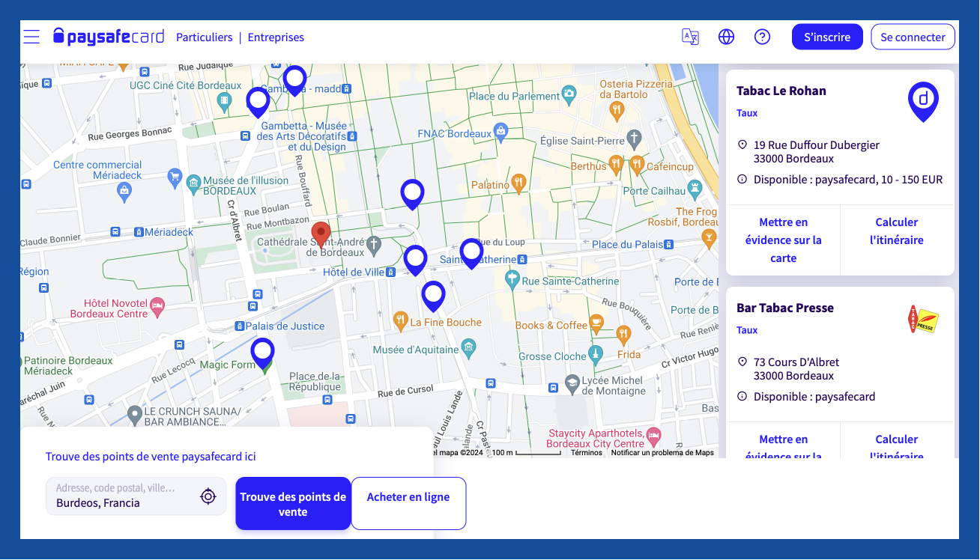Click the Place de la République map label
This screenshot has height=560, width=980.
coord(315,382)
